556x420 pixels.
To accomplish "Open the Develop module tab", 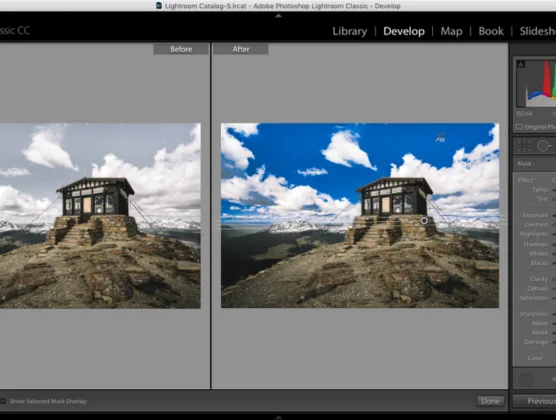I will 404,31.
